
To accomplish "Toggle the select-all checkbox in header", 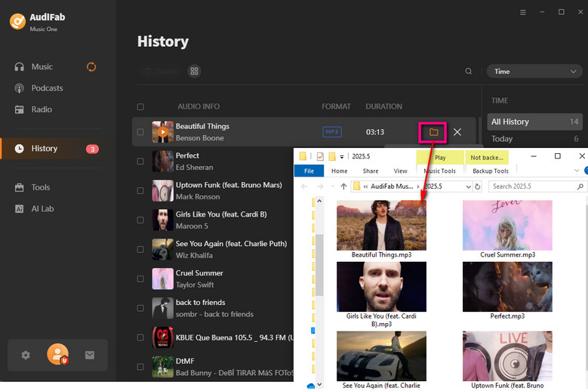I will tap(140, 107).
